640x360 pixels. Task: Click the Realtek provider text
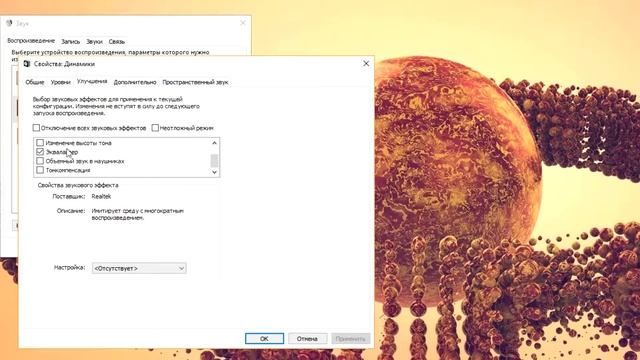[101, 196]
